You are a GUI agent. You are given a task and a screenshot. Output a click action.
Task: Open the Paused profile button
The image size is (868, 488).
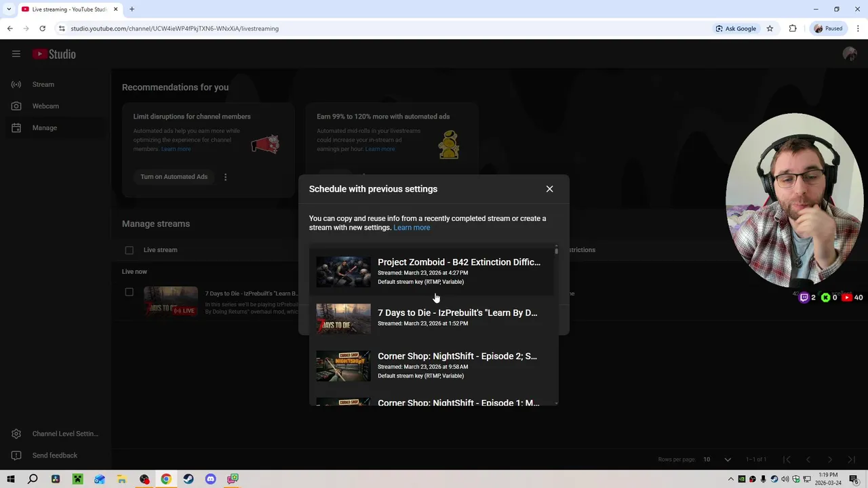point(829,28)
